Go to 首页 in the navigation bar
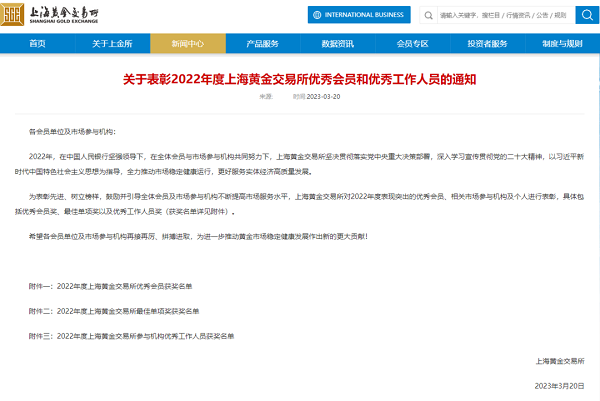The image size is (600, 401). click(x=38, y=44)
